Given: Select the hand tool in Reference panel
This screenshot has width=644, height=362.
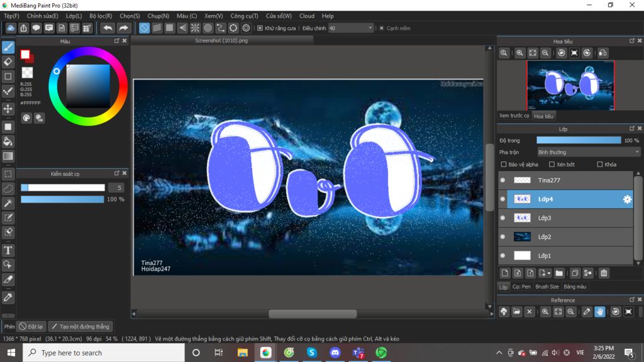Looking at the screenshot, I should click(599, 312).
